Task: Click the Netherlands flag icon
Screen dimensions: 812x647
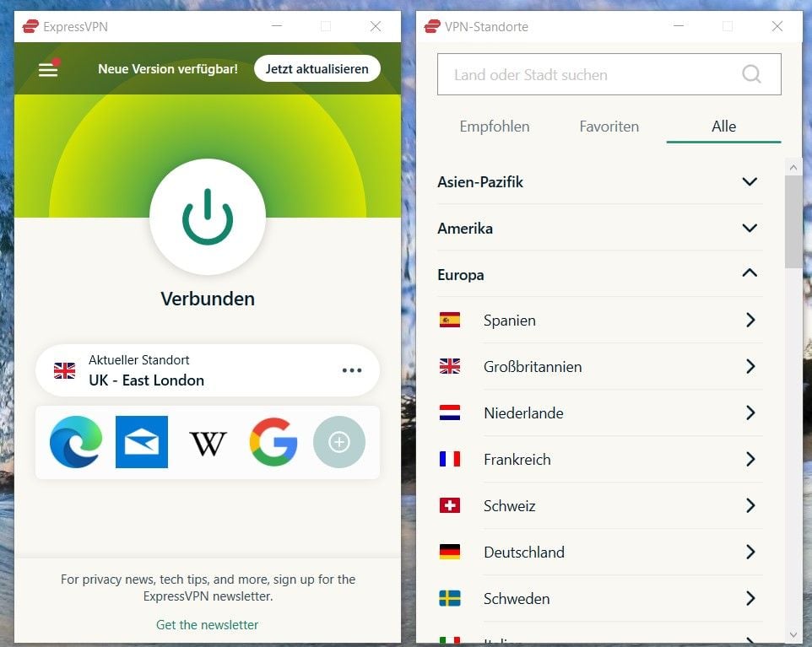Action: click(450, 412)
